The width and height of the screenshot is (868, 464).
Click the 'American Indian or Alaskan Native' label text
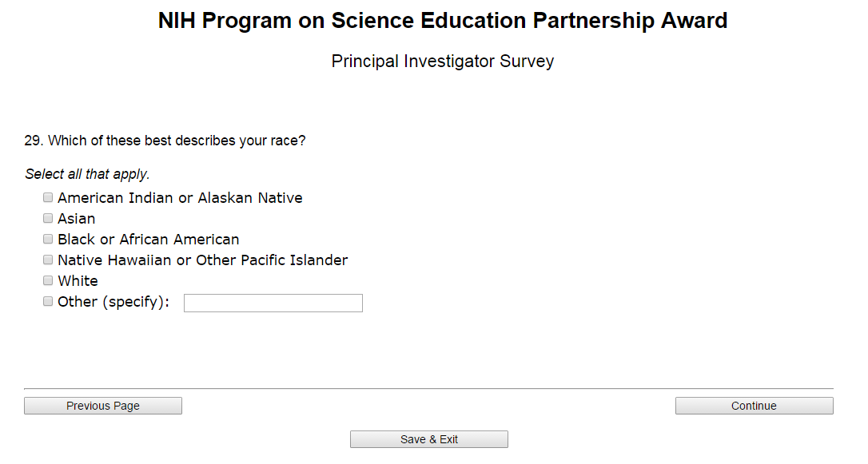(180, 198)
